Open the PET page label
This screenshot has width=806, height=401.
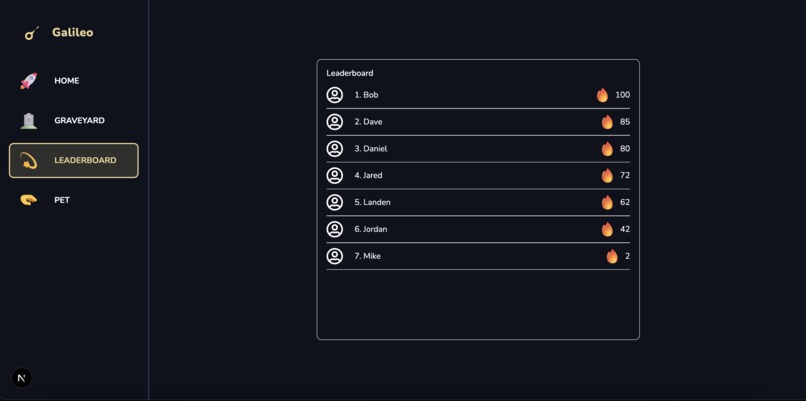pos(62,200)
